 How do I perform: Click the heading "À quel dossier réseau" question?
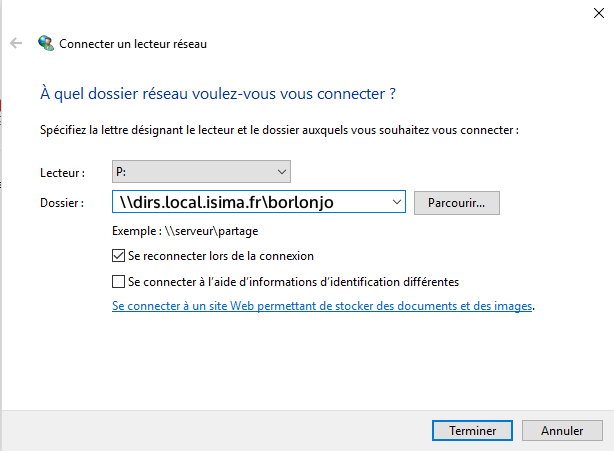(x=217, y=94)
